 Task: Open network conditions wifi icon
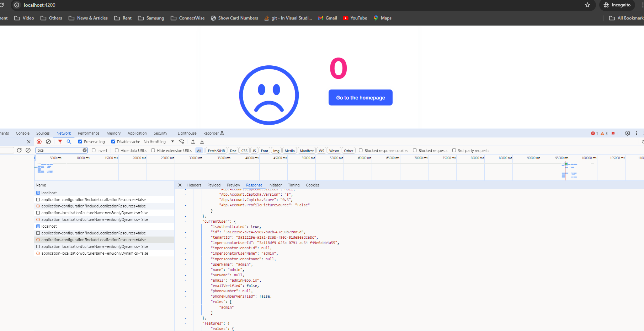point(181,142)
